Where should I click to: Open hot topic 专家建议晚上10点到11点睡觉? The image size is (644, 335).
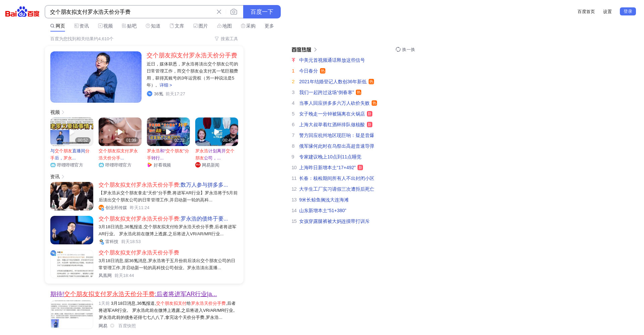pyautogui.click(x=330, y=157)
